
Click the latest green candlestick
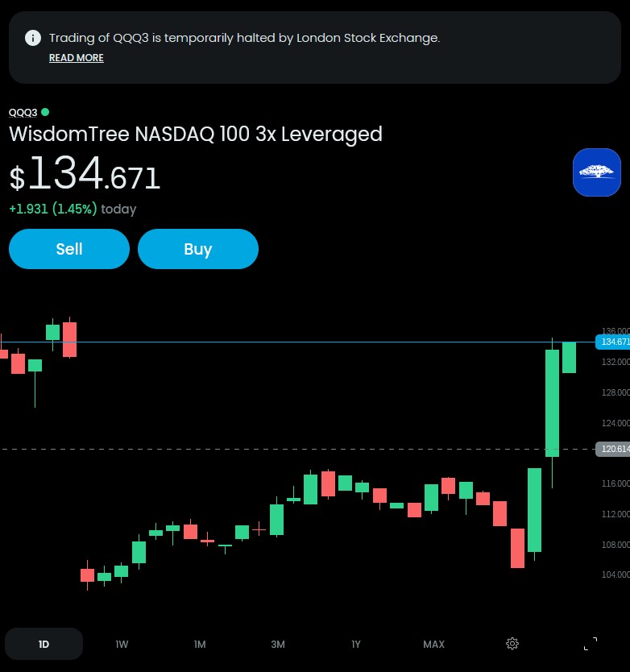pyautogui.click(x=569, y=358)
